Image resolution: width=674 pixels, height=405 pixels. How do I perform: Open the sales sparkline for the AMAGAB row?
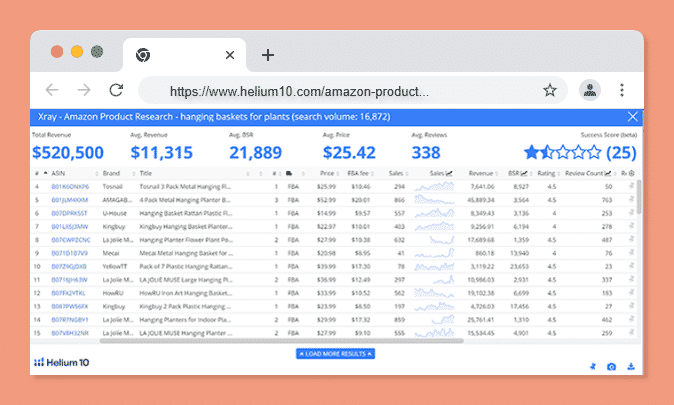tap(434, 199)
